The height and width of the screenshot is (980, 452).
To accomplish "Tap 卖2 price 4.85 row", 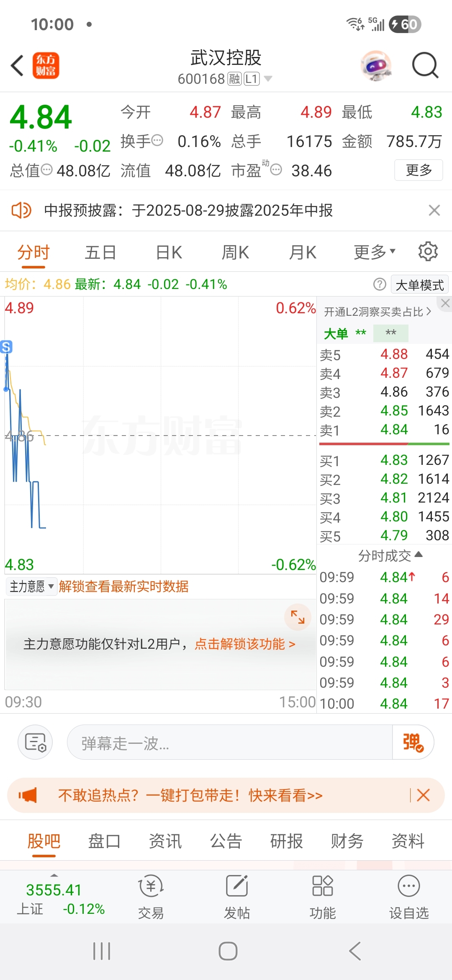I will 384,411.
